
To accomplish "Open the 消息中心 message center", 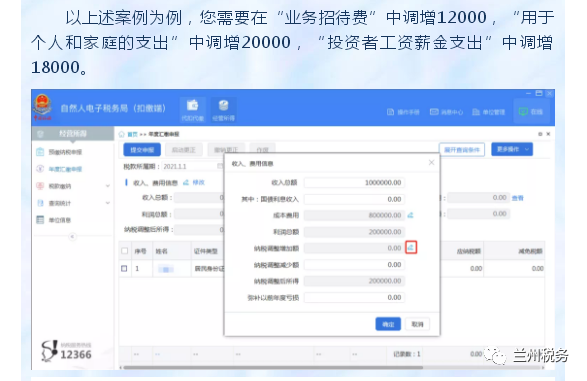I will pos(447,112).
